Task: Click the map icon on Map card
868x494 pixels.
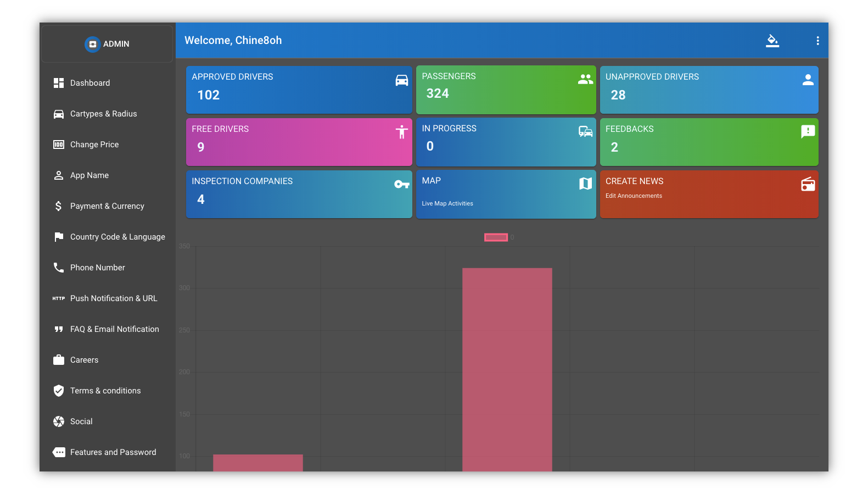Action: coord(585,184)
